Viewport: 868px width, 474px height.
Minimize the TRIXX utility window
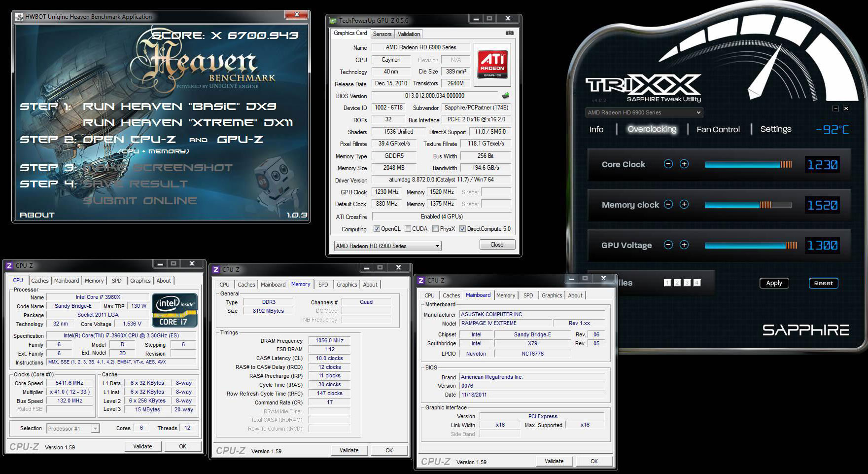(x=835, y=109)
